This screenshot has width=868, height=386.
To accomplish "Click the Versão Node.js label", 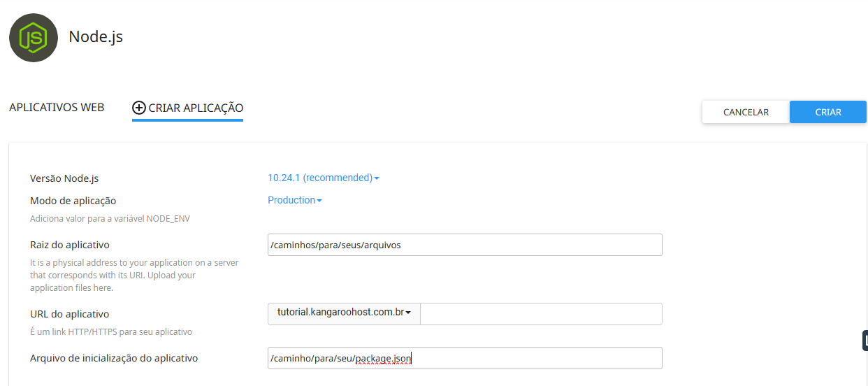I will click(64, 178).
